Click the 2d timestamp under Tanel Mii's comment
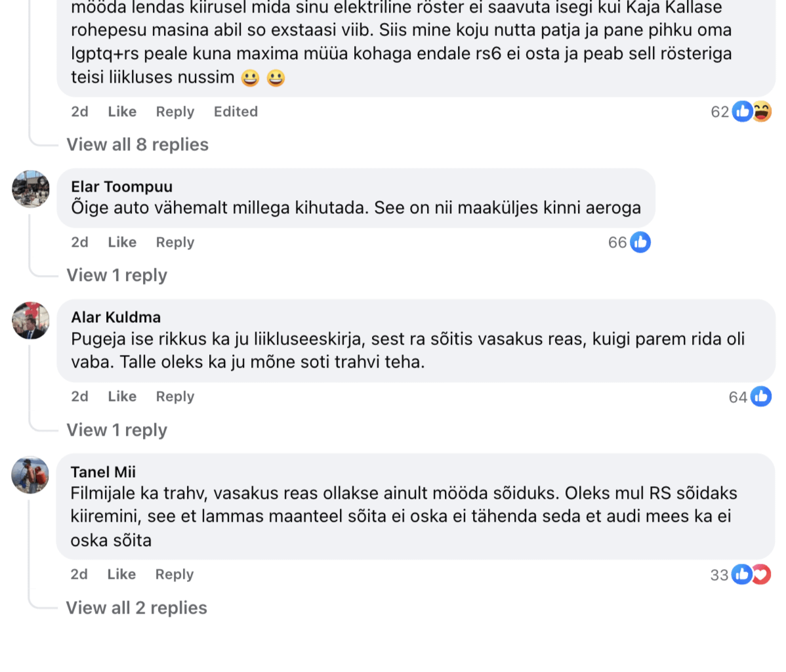This screenshot has width=786, height=672. click(79, 574)
